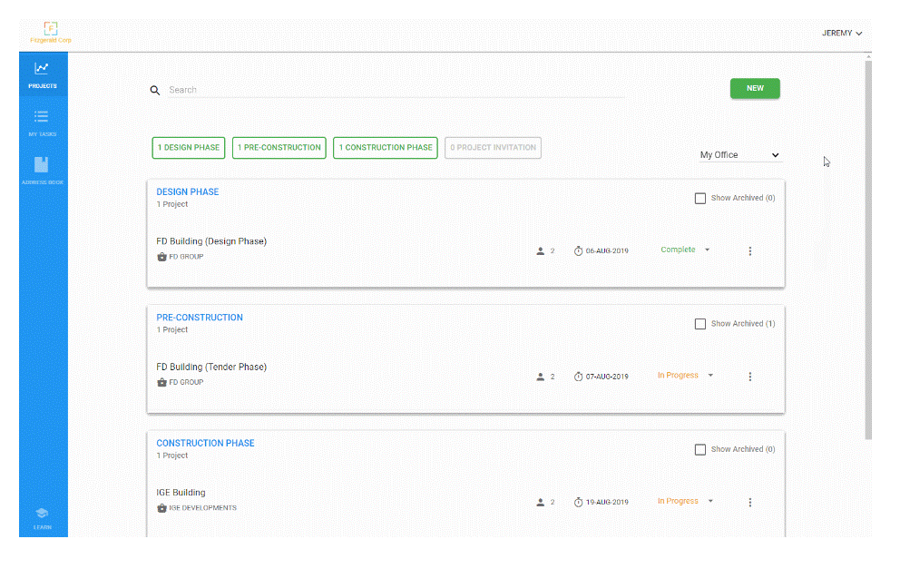Click into the Search input field
The width and height of the screenshot is (900, 588).
396,90
